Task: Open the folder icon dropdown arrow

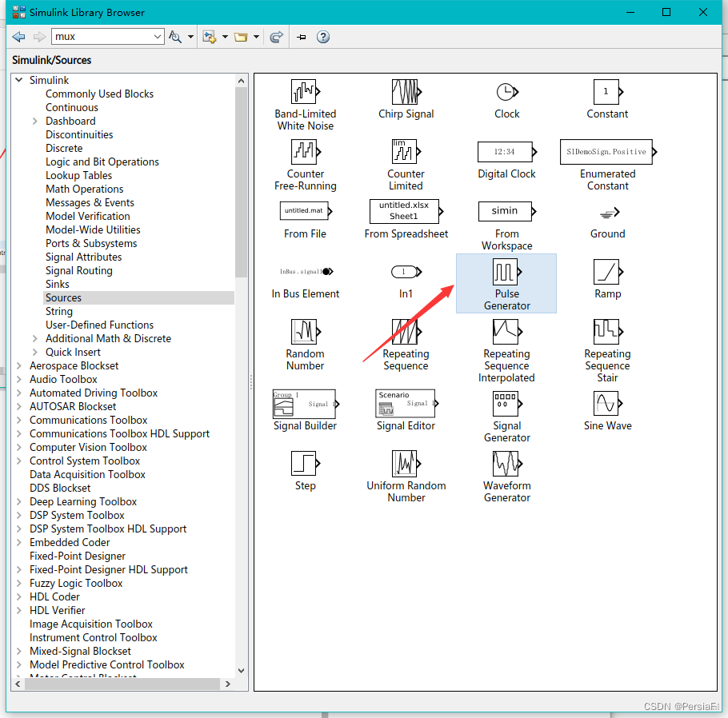Action: 256,37
